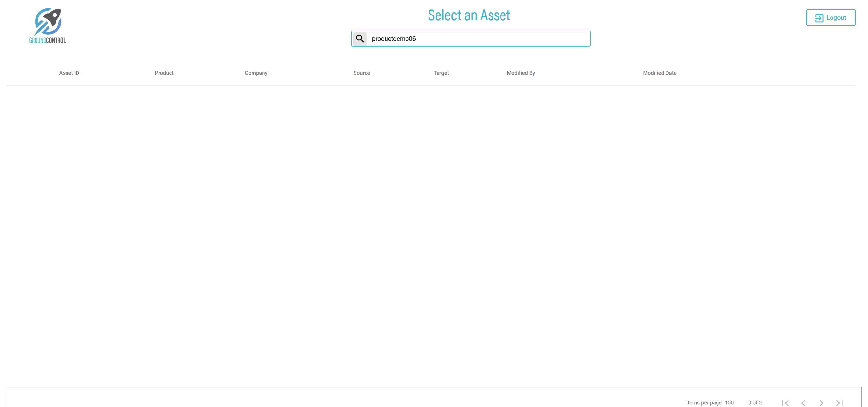Click the Source column header
Screen dimensions: 868x407
pyautogui.click(x=362, y=73)
